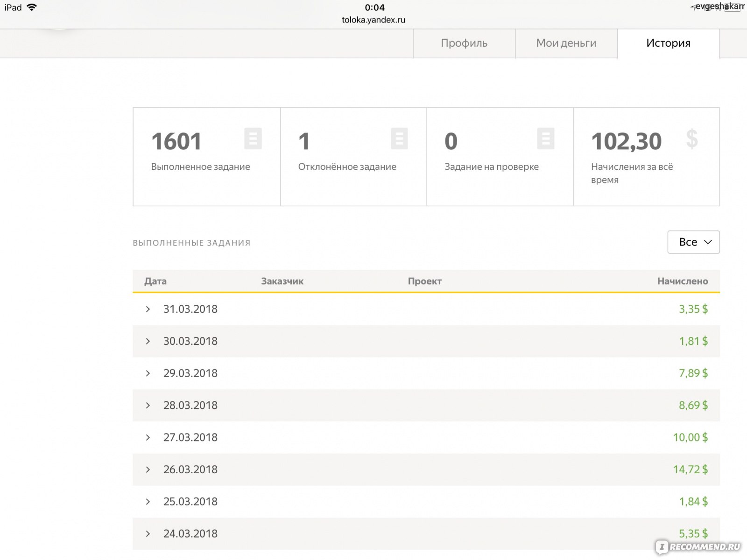Click the 3,35 $ amount
This screenshot has width=747, height=560.
[693, 309]
